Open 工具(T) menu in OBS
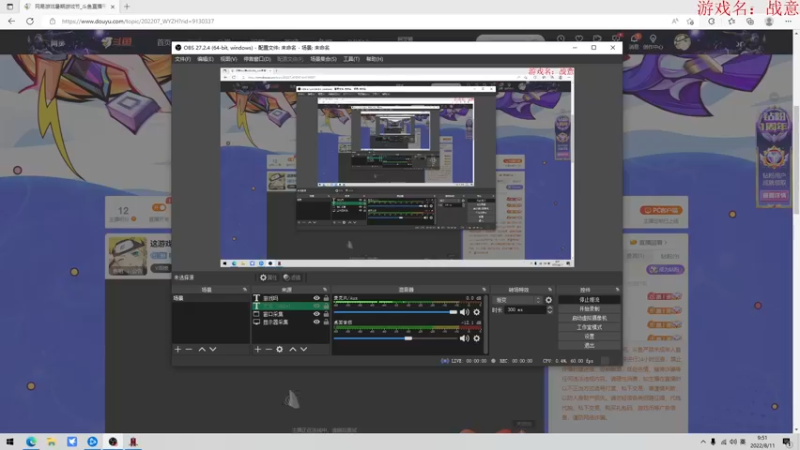 tap(351, 59)
